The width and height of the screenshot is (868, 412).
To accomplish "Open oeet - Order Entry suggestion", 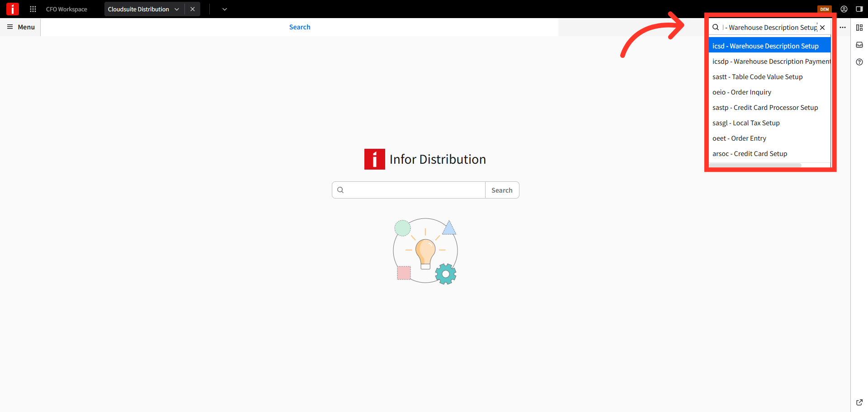I will tap(769, 138).
